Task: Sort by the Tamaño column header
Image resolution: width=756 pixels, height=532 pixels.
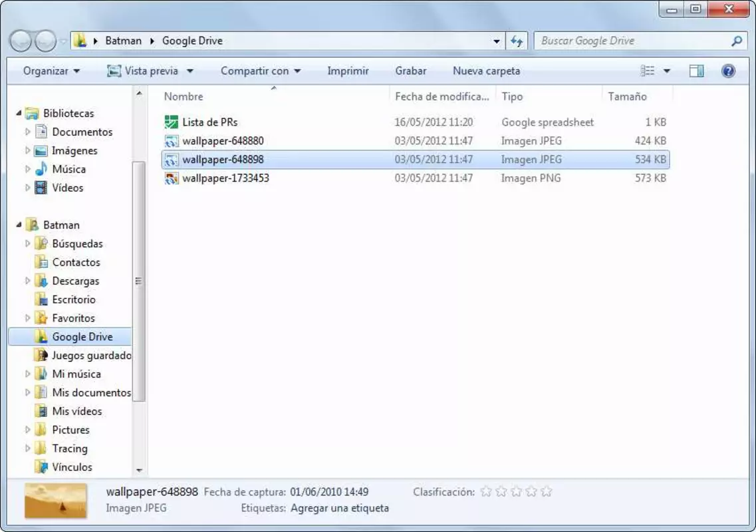Action: pos(638,96)
